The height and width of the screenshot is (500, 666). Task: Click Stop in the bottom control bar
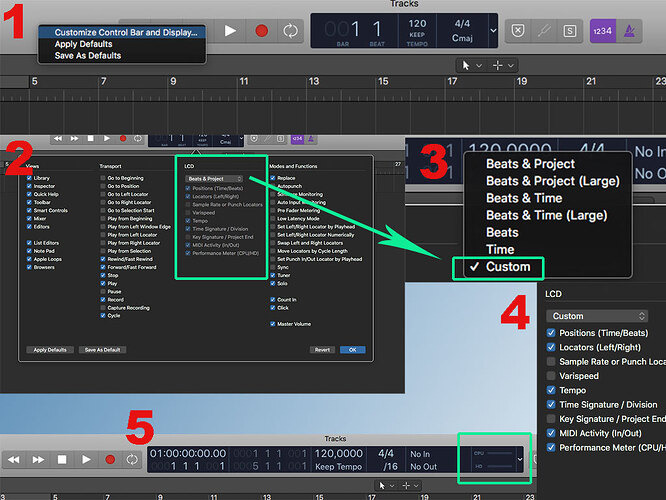point(62,459)
